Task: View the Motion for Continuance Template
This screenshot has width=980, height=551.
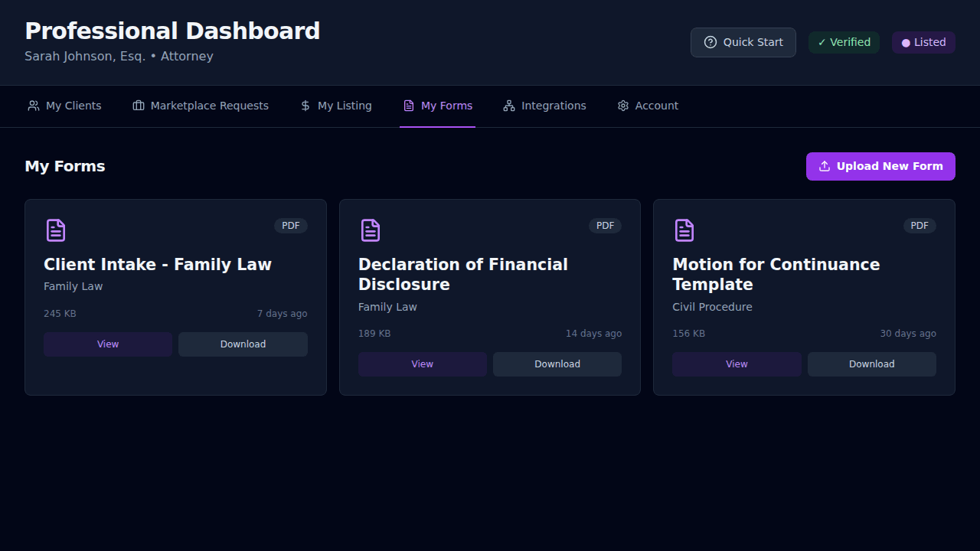Action: tap(737, 364)
